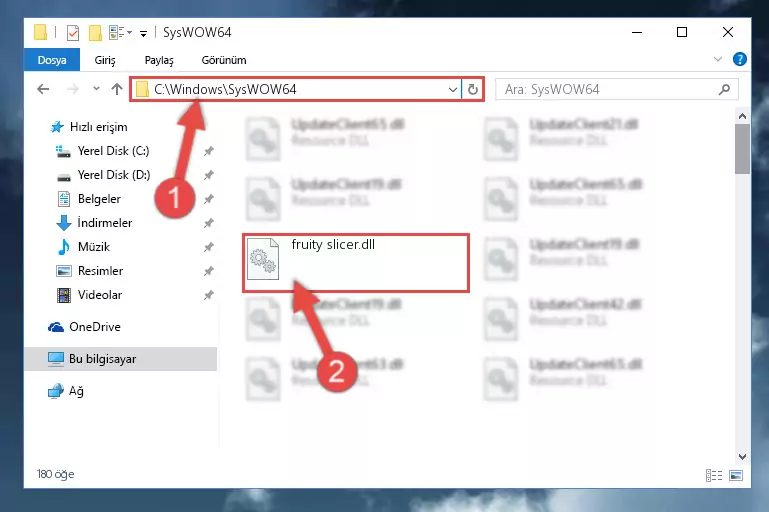Click the scrollbar up arrow
Image resolution: width=769 pixels, height=512 pixels.
[742, 116]
